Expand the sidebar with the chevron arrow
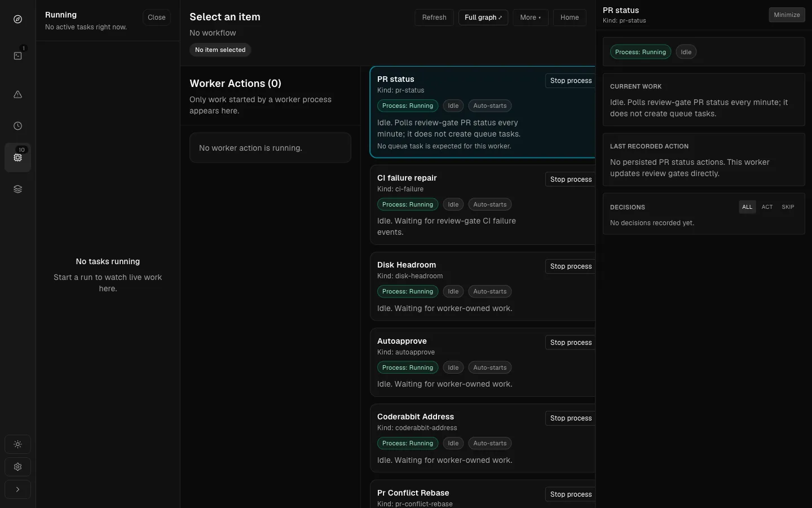Image resolution: width=812 pixels, height=508 pixels. click(17, 489)
